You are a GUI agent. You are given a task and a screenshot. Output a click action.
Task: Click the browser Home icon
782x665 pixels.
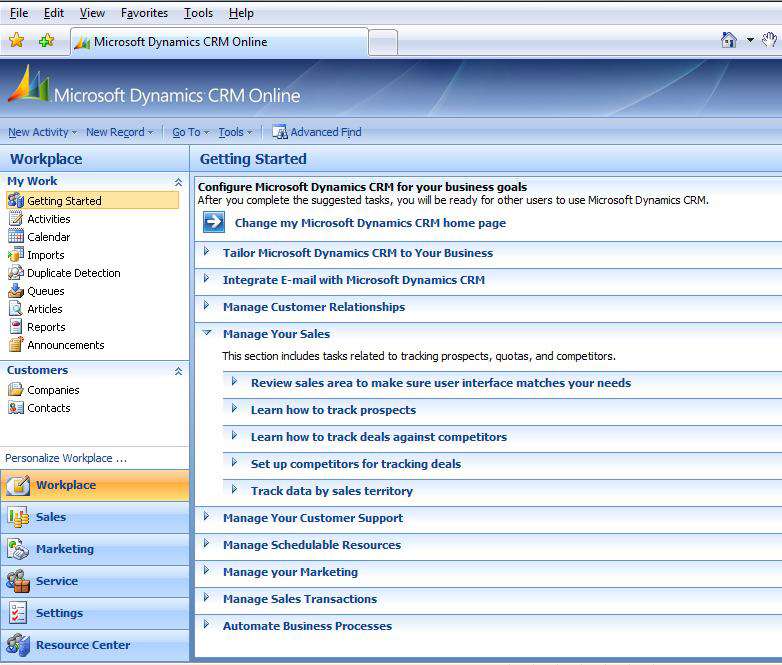pos(729,40)
